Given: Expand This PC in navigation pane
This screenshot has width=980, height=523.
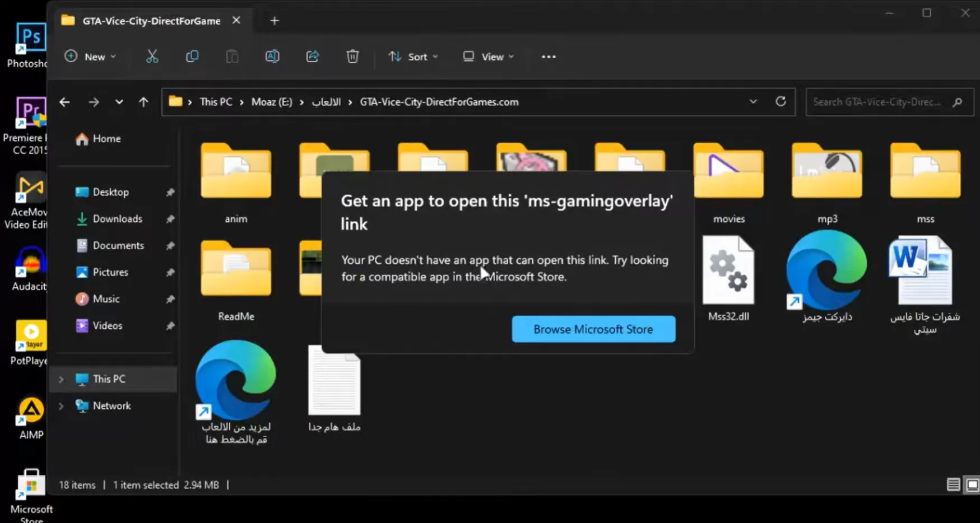Looking at the screenshot, I should [61, 379].
